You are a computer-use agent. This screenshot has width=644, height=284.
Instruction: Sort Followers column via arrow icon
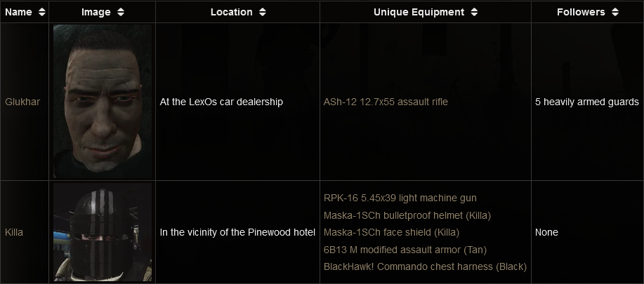615,12
